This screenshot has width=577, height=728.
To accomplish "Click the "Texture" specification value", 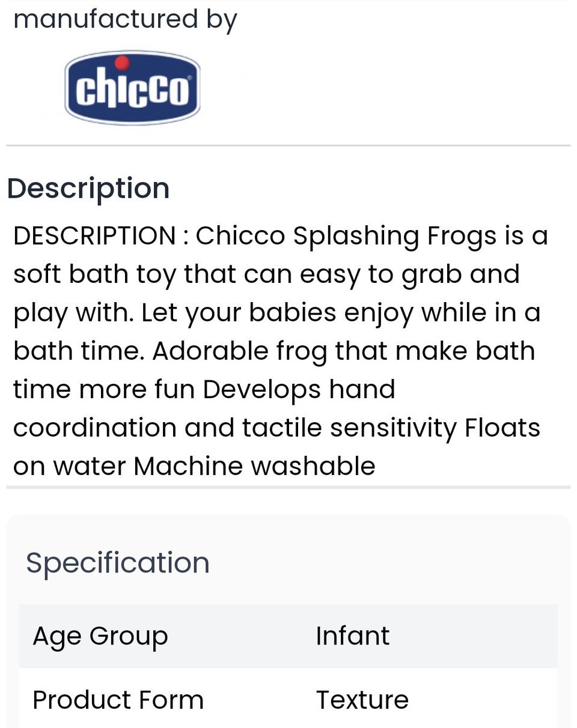I will (362, 700).
